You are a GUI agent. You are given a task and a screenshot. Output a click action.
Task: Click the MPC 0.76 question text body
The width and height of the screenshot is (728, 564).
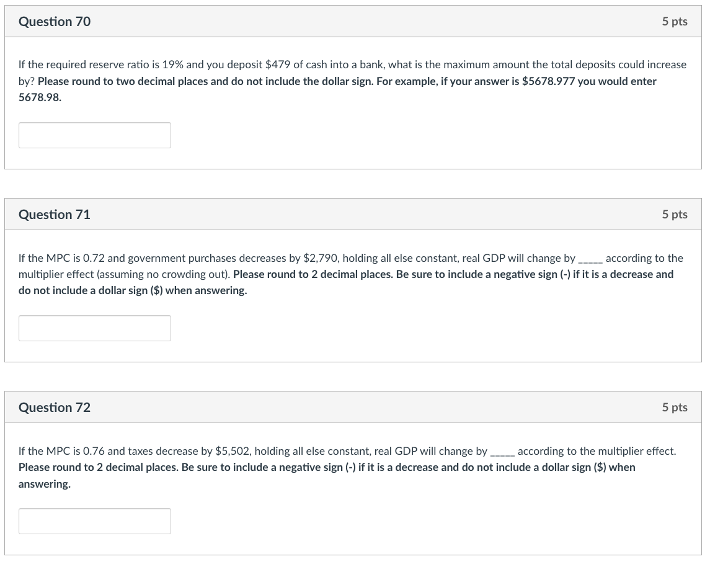tap(346, 451)
